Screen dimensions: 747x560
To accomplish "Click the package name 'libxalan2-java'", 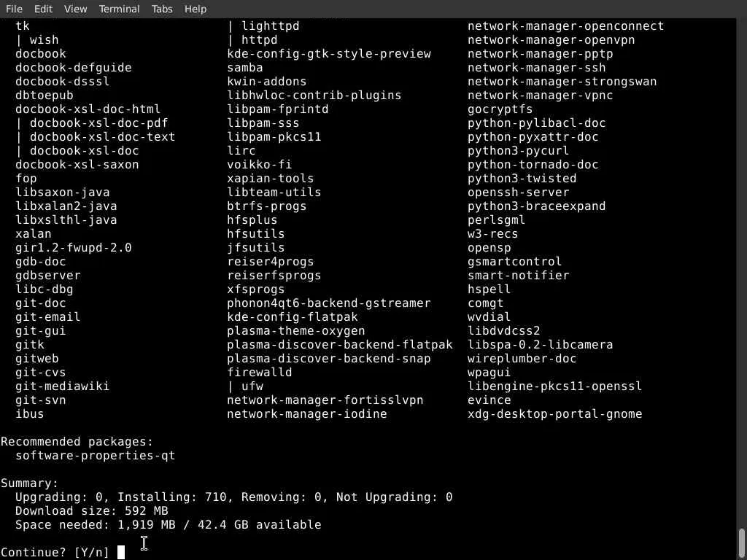I will coord(66,206).
